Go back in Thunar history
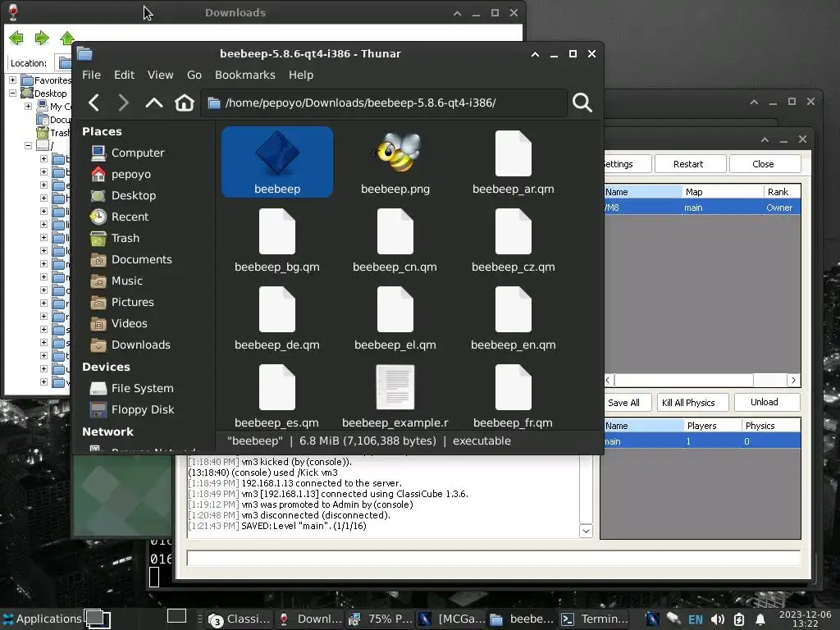Image resolution: width=840 pixels, height=630 pixels. 94,103
